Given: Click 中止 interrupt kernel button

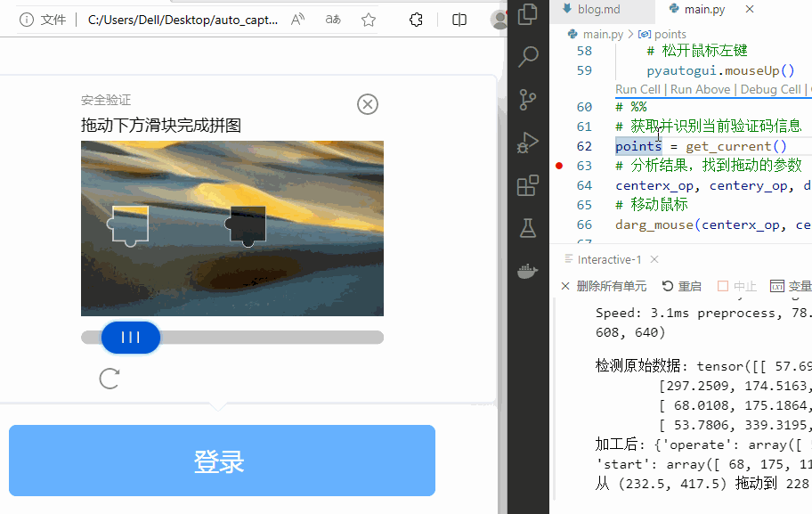Looking at the screenshot, I should tap(737, 286).
